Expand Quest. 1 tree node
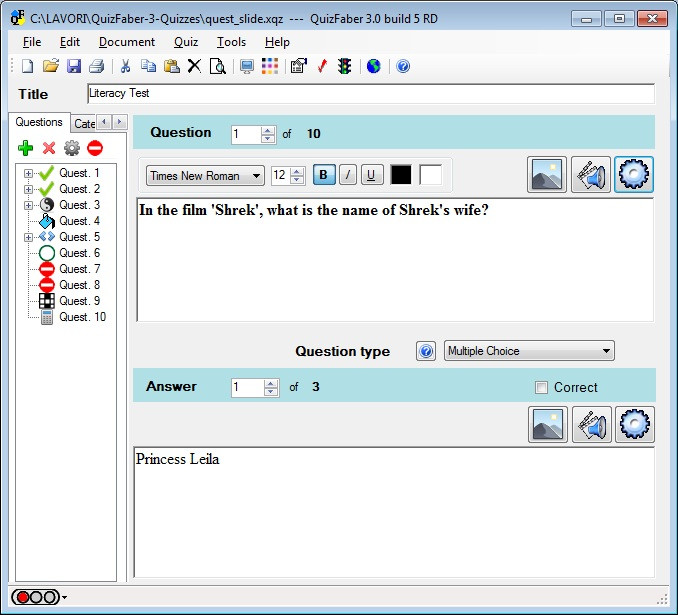Viewport: 678px width, 615px height. click(x=28, y=173)
